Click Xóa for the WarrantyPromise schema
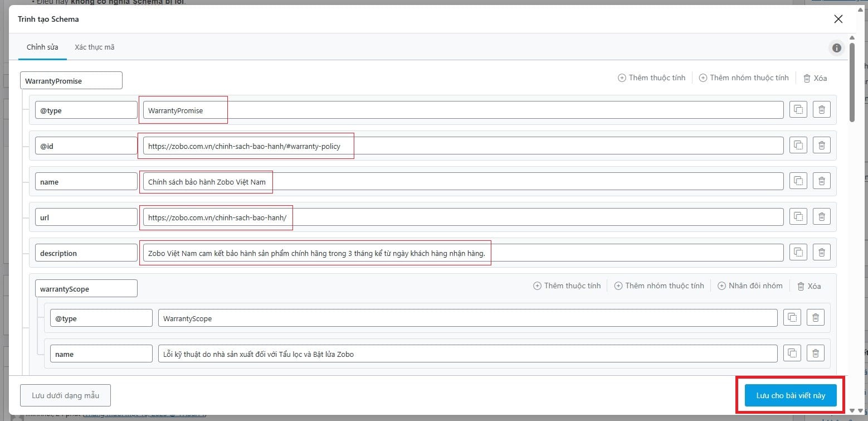This screenshot has height=421, width=868. click(x=815, y=78)
